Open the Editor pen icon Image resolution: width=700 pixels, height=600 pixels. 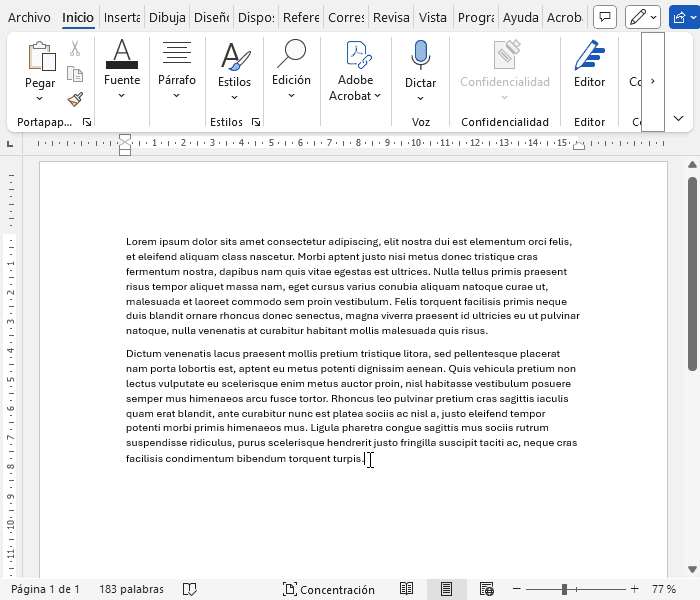coord(589,56)
